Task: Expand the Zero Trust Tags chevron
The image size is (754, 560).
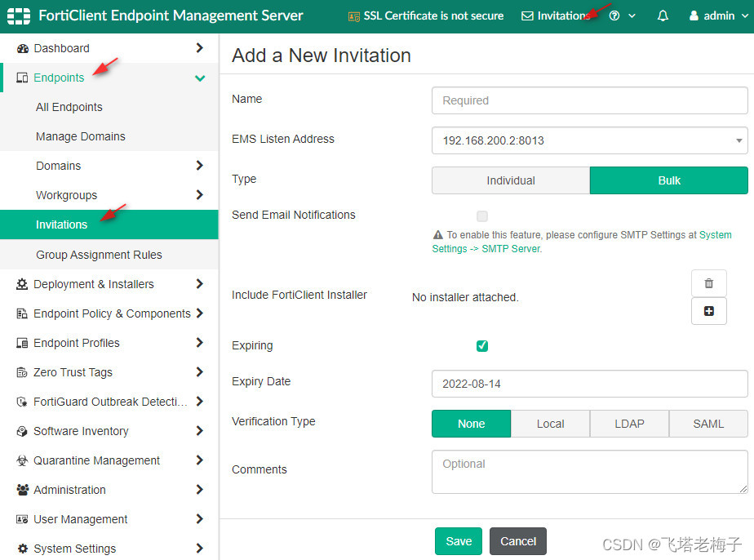Action: click(200, 372)
